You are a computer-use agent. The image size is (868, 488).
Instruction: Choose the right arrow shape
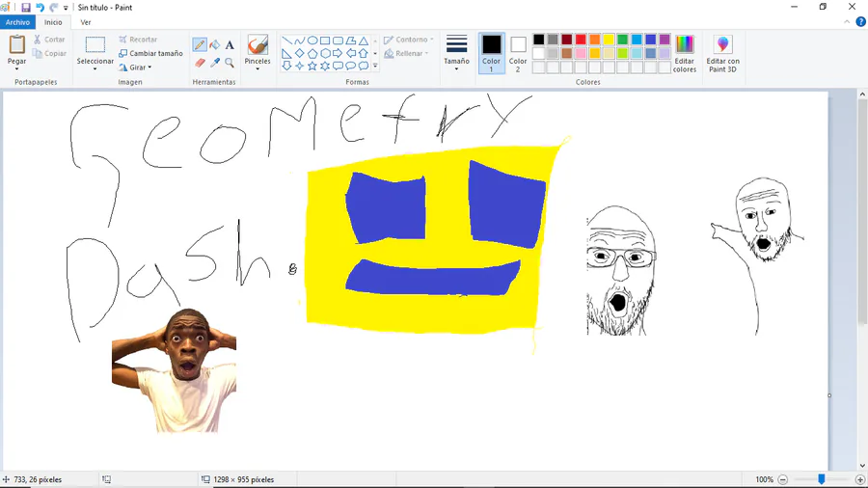338,53
